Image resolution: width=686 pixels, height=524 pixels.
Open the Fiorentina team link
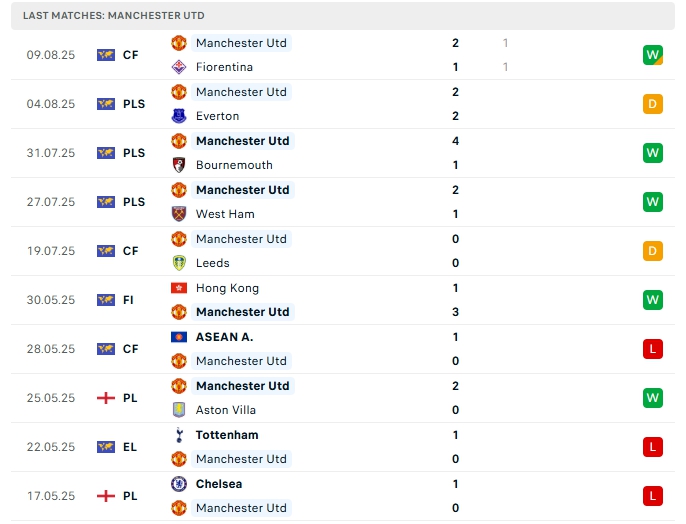pyautogui.click(x=224, y=67)
